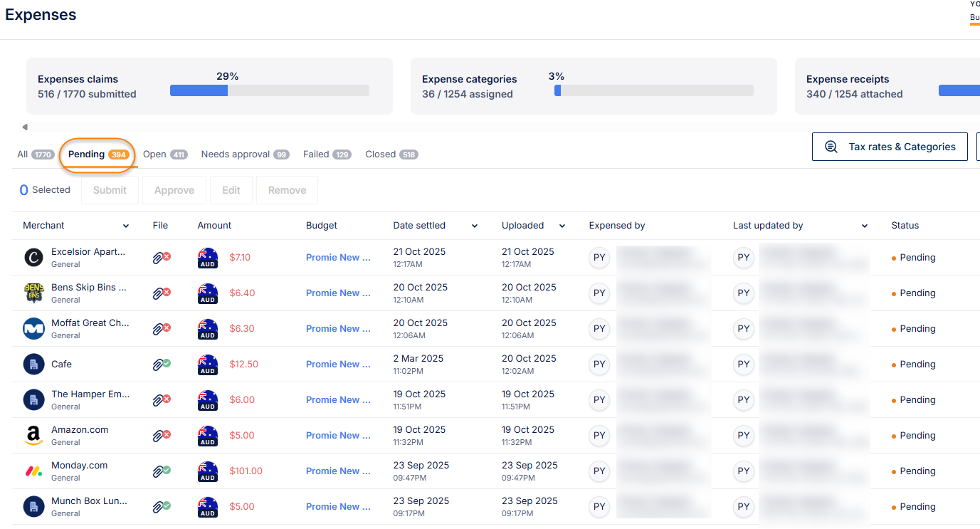The height and width of the screenshot is (529, 980).
Task: Open Promie New budget link for Amazon.com
Action: tap(338, 436)
